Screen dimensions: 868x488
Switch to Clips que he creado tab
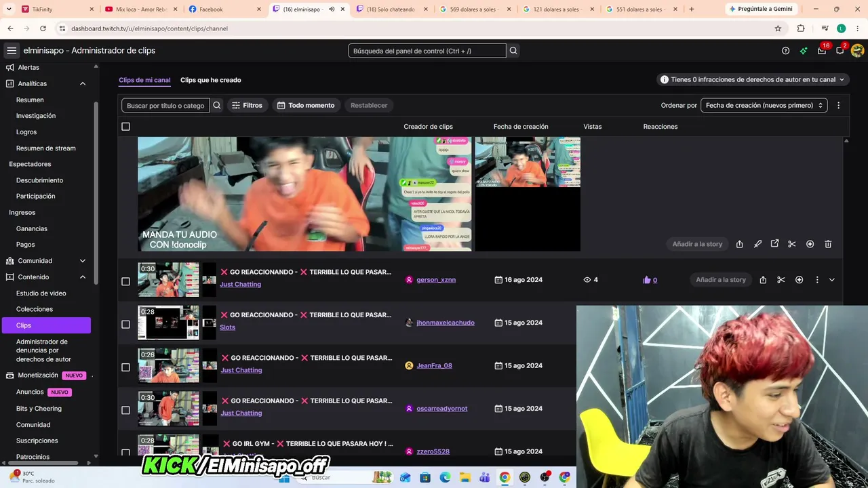(x=210, y=80)
